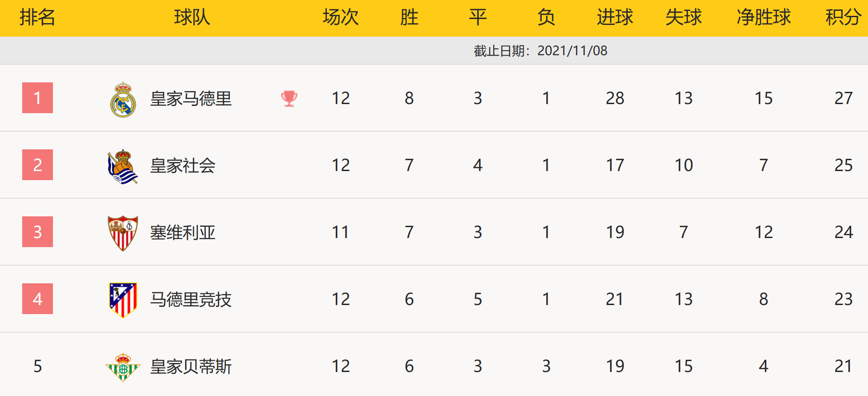Screen dimensions: 868x396
Task: Open the 皇家马德里 team link
Action: (191, 99)
